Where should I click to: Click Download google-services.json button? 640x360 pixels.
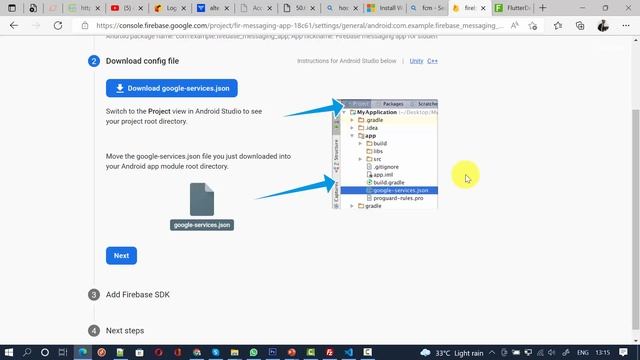click(171, 88)
